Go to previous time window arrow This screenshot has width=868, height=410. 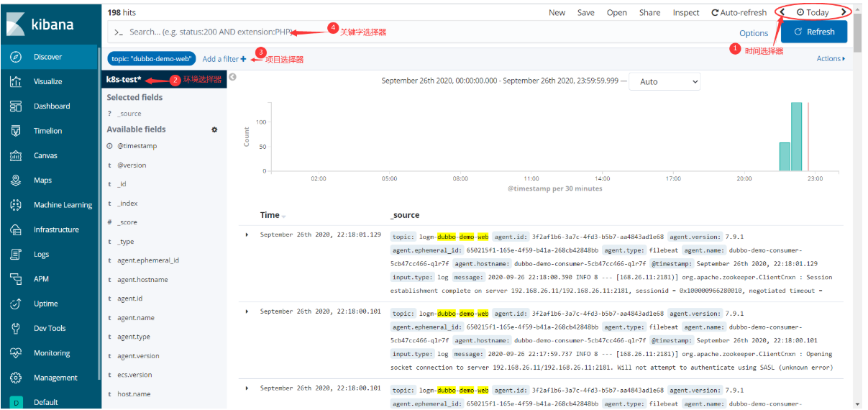[x=782, y=12]
